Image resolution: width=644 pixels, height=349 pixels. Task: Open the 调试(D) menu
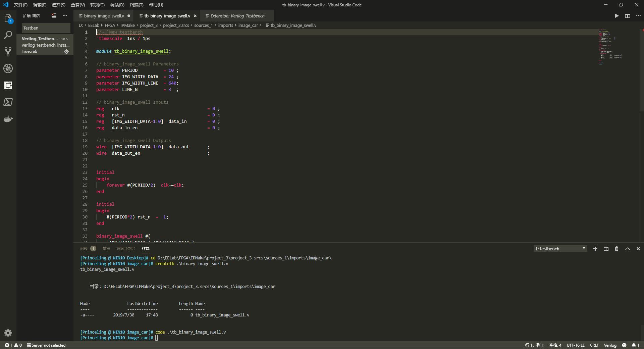point(117,5)
